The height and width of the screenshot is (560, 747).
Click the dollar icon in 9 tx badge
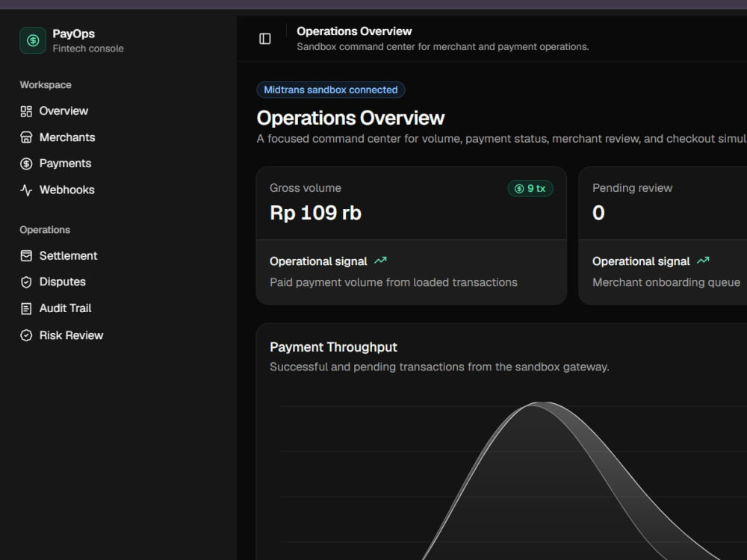tap(519, 189)
